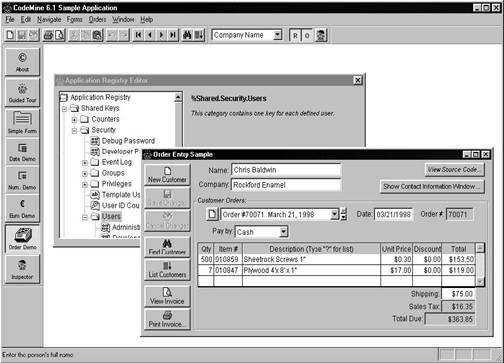The width and height of the screenshot is (504, 363).
Task: Open the Help menu
Action: (146, 20)
